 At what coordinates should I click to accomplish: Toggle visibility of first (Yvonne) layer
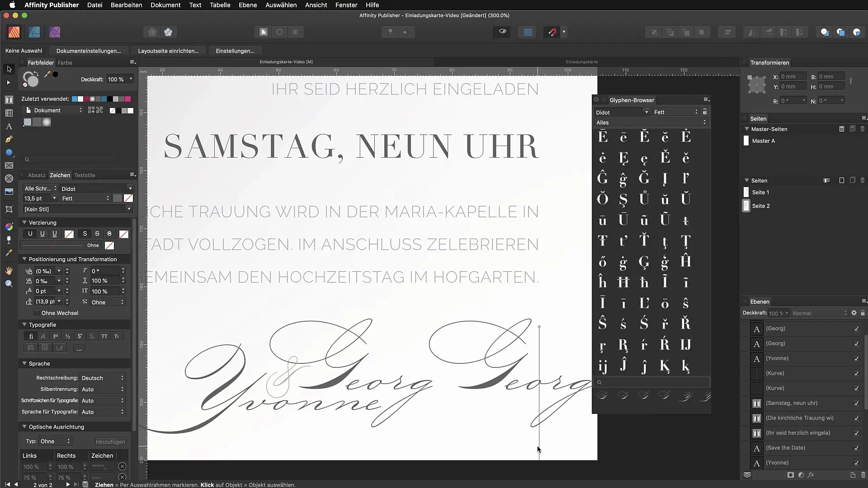[x=856, y=359]
